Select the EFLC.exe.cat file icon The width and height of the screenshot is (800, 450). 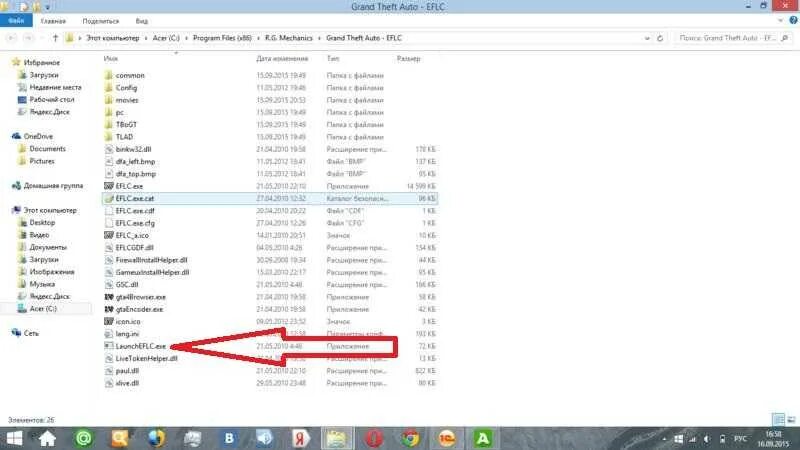coord(109,198)
